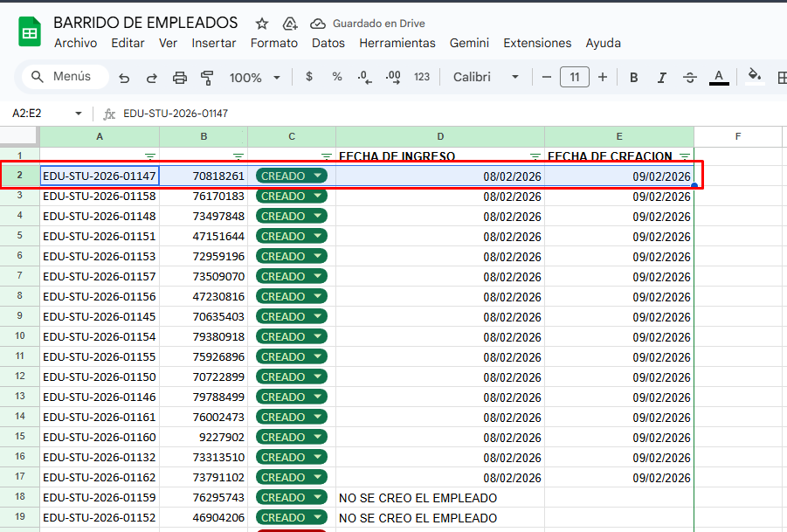Click the undo arrow icon
Viewport: 787px width, 532px height.
pyautogui.click(x=124, y=78)
